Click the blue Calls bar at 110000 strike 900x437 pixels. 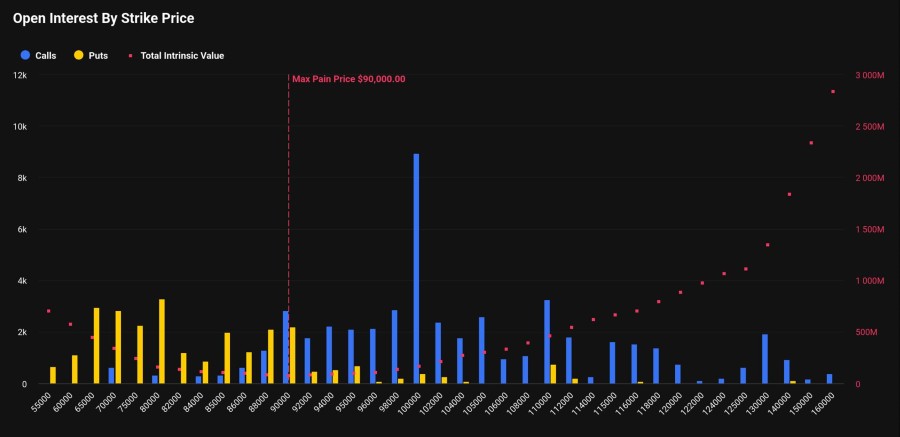click(547, 341)
